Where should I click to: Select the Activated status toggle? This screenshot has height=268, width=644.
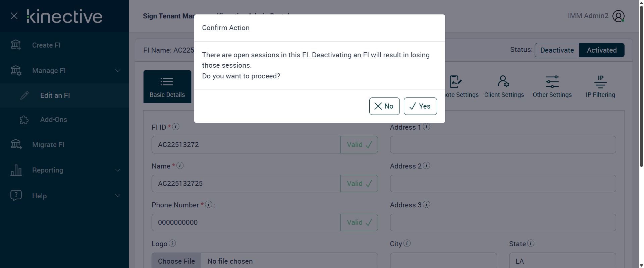pyautogui.click(x=601, y=50)
